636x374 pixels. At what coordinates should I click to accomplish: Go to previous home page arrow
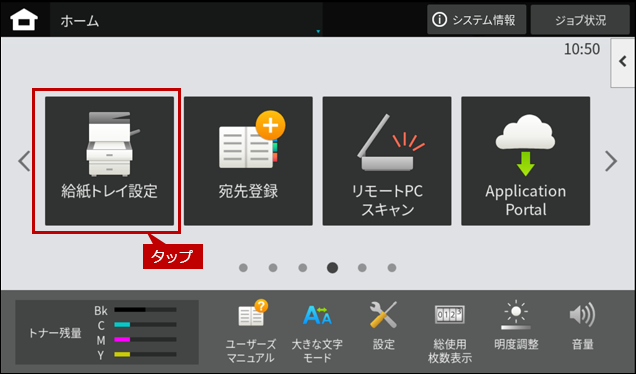pyautogui.click(x=24, y=161)
